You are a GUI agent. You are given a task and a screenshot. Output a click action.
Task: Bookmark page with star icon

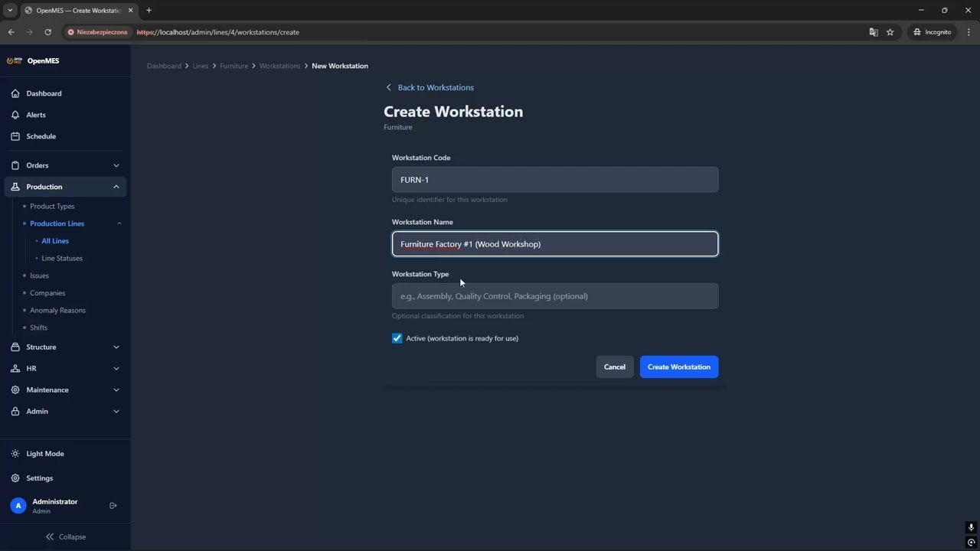pyautogui.click(x=890, y=32)
